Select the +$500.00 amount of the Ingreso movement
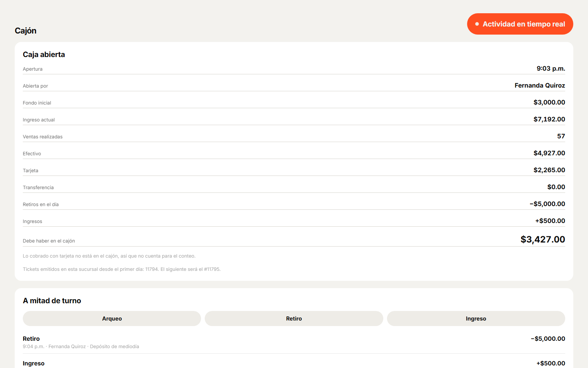The height and width of the screenshot is (368, 588). 551,364
